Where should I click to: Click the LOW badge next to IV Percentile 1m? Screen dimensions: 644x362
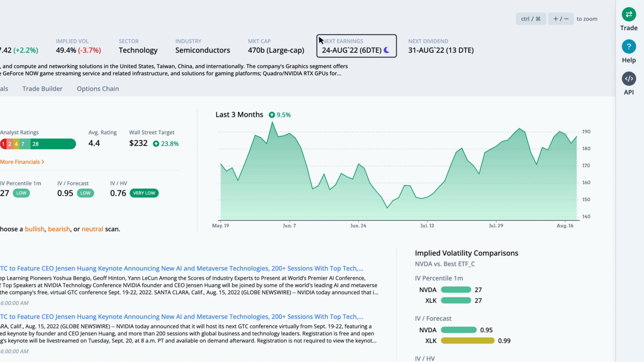pos(21,193)
